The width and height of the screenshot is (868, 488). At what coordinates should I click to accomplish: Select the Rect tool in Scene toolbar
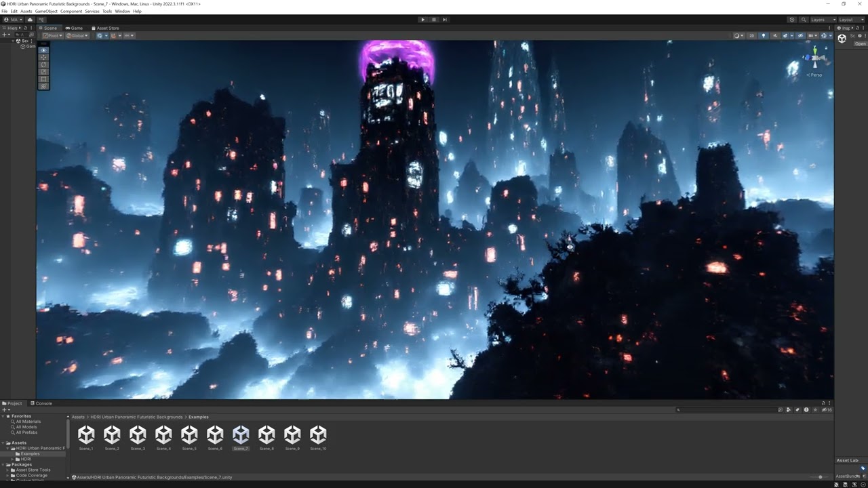44,79
